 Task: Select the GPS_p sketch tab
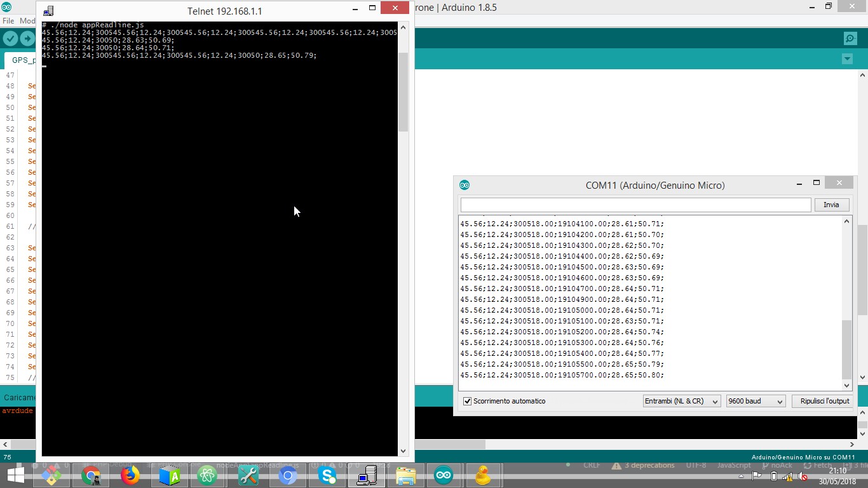pyautogui.click(x=22, y=60)
